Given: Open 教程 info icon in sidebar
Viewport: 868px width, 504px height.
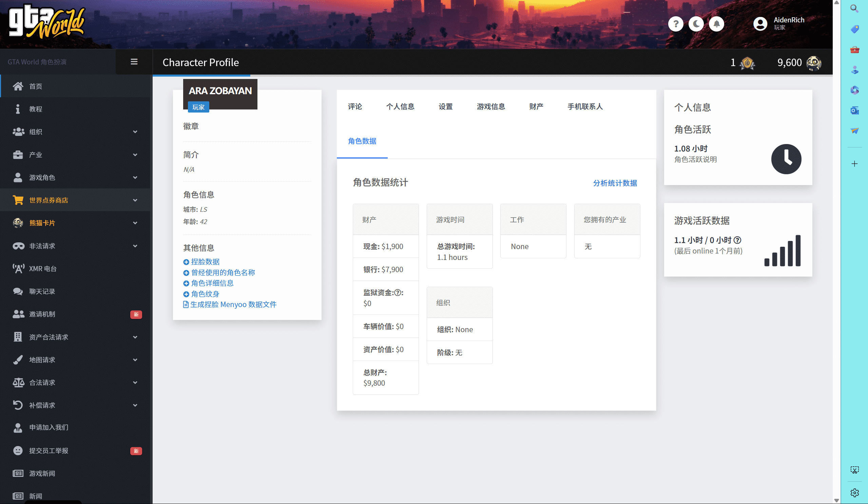Looking at the screenshot, I should (x=18, y=109).
